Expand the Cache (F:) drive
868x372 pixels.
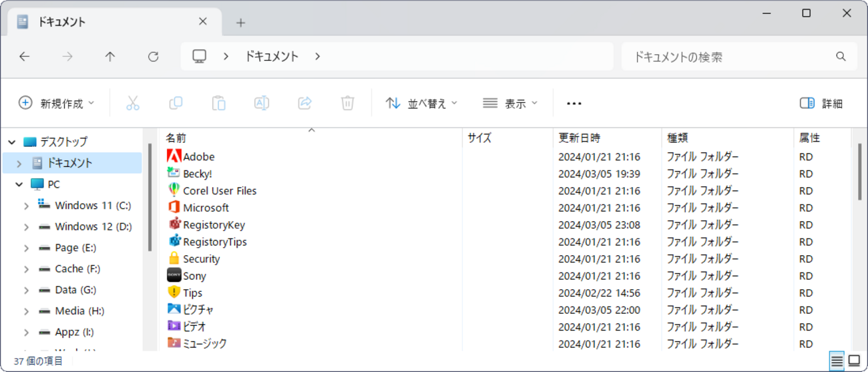pyautogui.click(x=26, y=269)
